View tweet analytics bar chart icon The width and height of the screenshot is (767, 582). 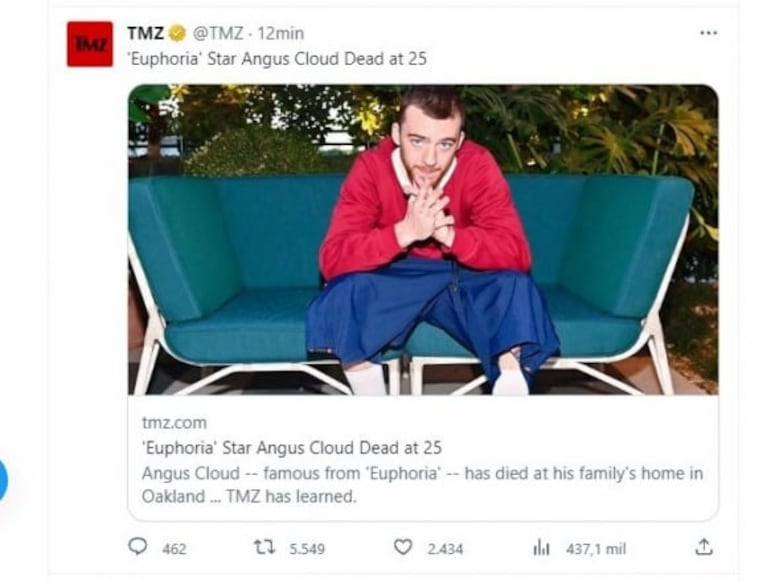click(541, 548)
